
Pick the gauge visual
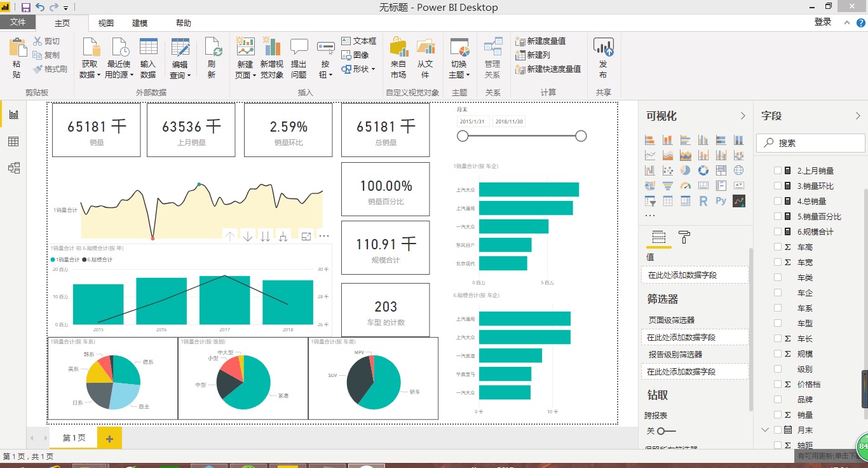[x=686, y=186]
